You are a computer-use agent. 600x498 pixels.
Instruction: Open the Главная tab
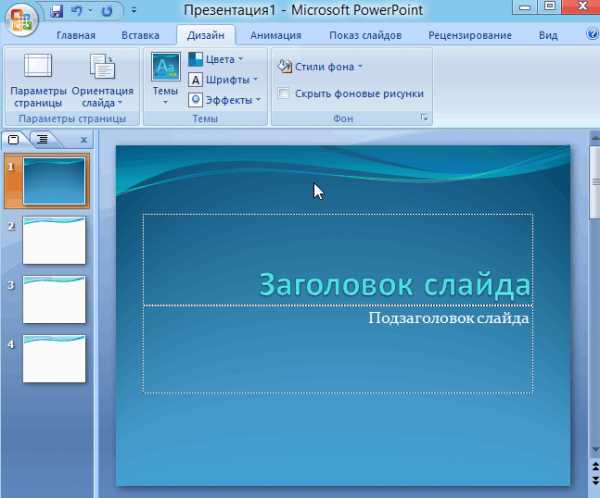pos(76,35)
